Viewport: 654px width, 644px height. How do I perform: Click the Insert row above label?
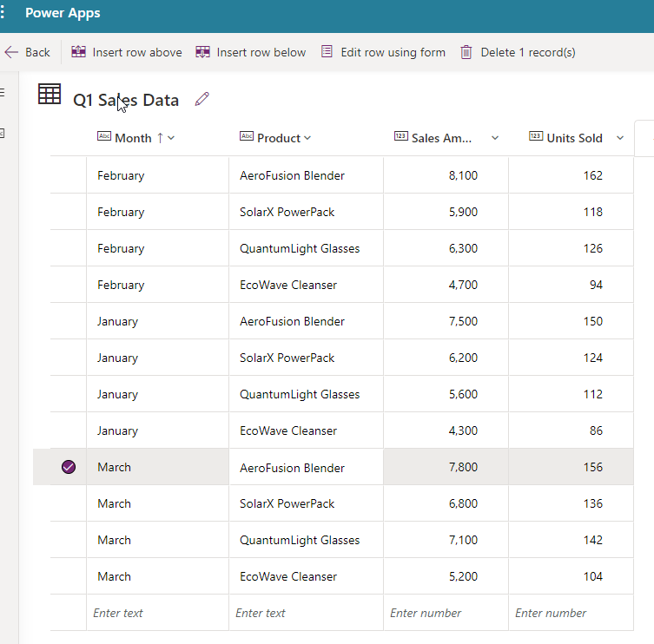137,52
